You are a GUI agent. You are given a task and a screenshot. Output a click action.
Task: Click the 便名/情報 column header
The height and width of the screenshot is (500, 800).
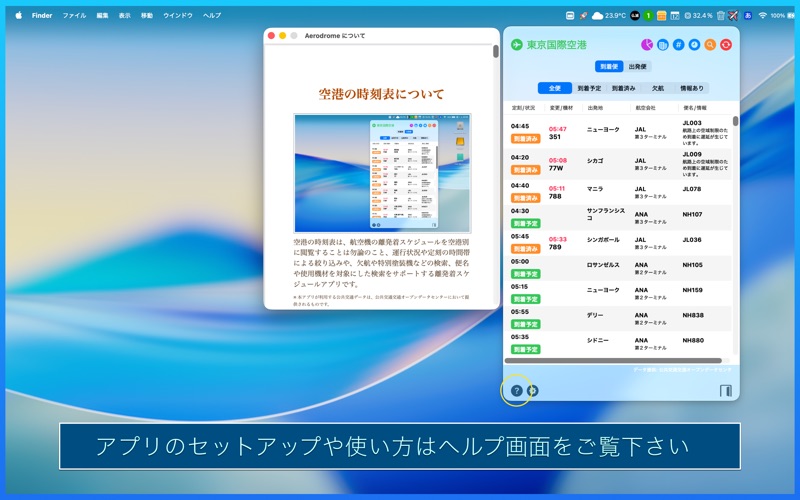click(x=695, y=108)
